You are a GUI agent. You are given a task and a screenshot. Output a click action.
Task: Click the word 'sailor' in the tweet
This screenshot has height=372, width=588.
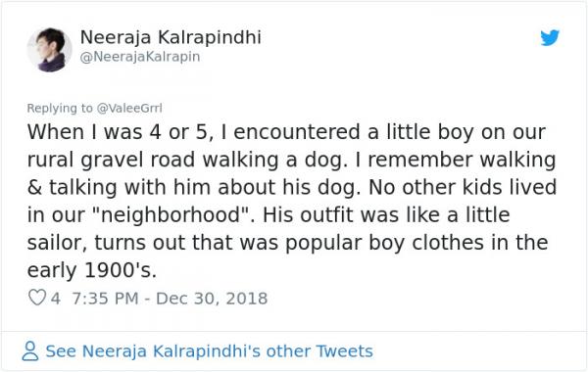click(x=57, y=243)
